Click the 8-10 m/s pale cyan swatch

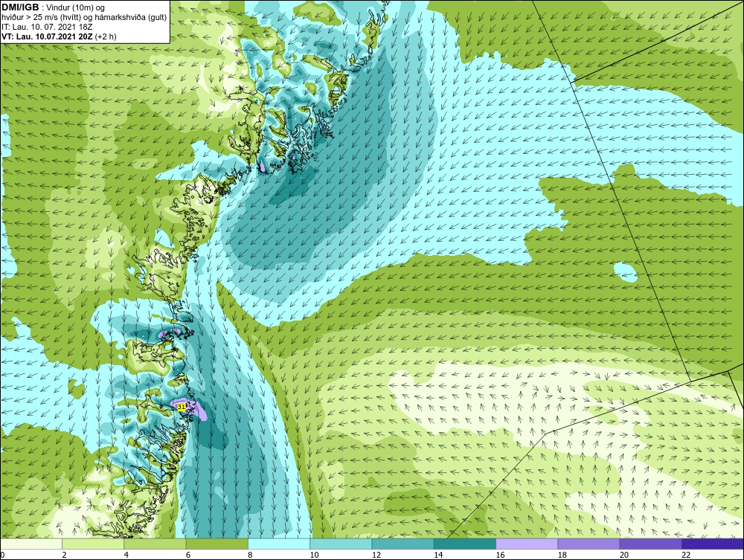pos(279,544)
